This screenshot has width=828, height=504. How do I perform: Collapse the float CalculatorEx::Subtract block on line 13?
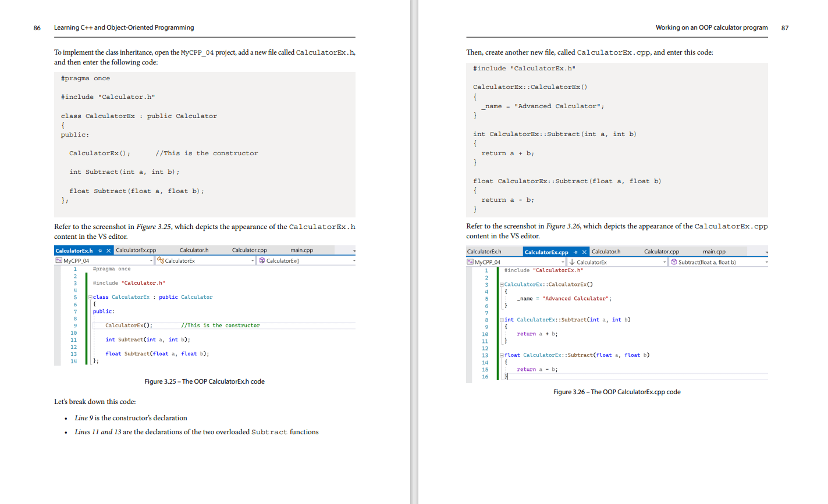(x=502, y=355)
